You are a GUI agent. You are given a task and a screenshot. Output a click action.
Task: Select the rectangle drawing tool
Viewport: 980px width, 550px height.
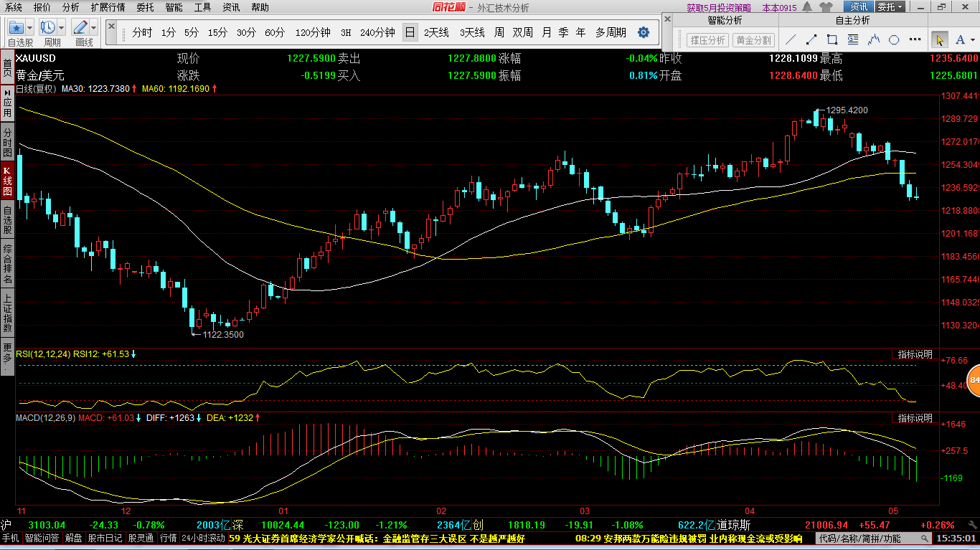click(x=832, y=39)
